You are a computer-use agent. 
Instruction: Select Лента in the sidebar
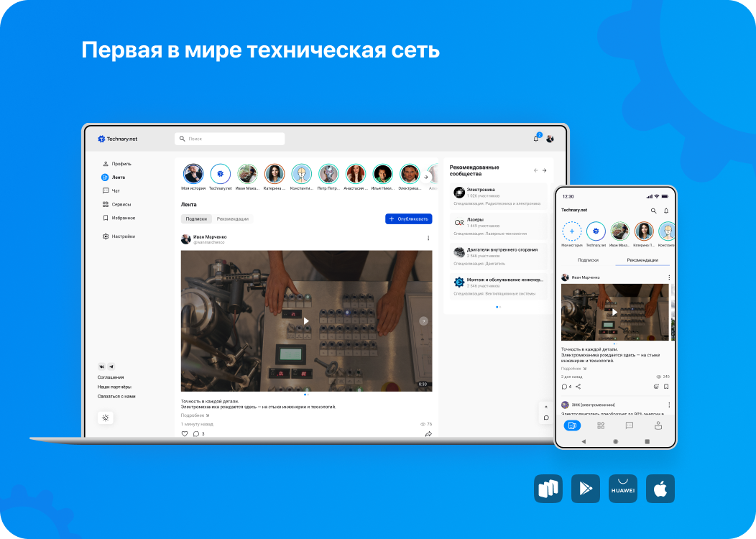(114, 178)
